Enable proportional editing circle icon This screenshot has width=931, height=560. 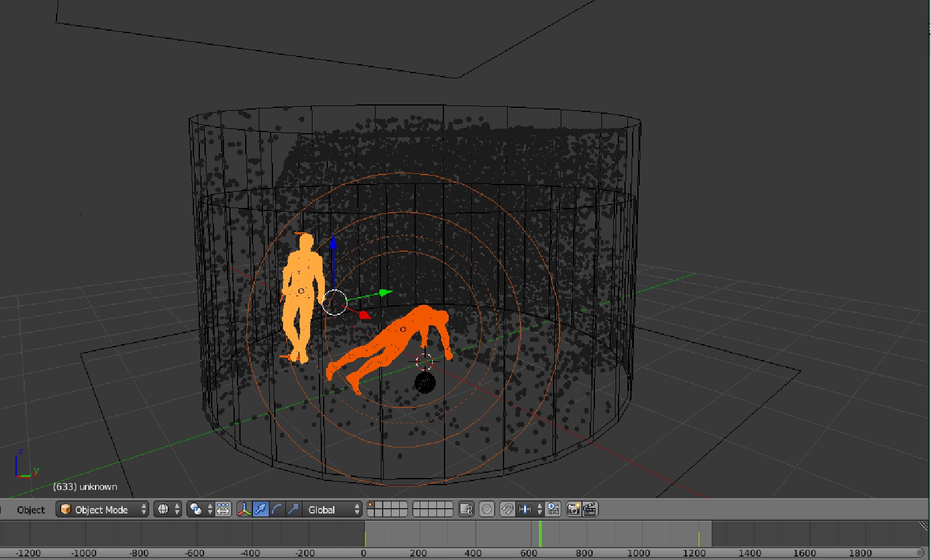[486, 509]
